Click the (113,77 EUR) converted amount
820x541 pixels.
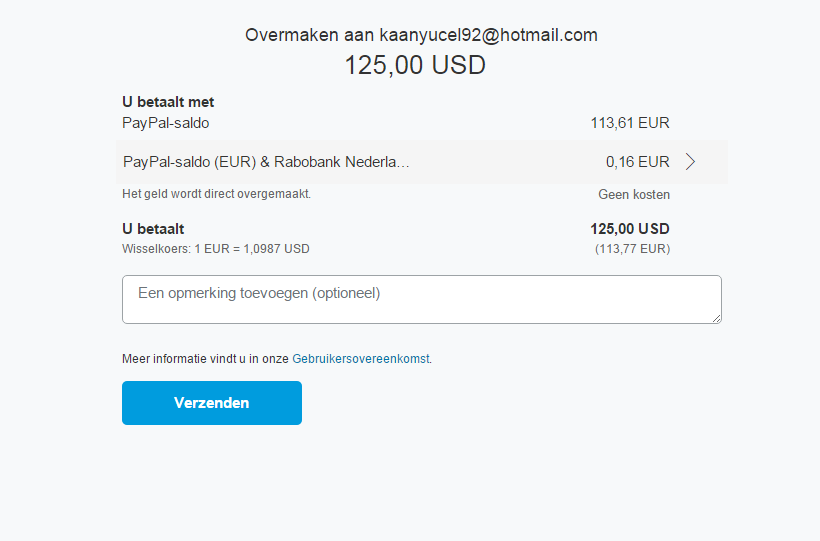click(x=632, y=249)
